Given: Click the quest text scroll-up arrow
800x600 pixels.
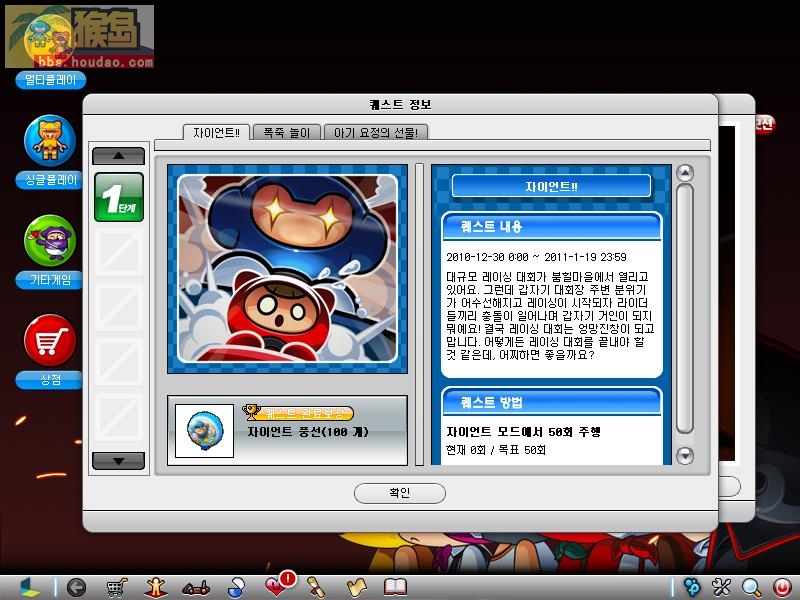Looking at the screenshot, I should pos(685,173).
